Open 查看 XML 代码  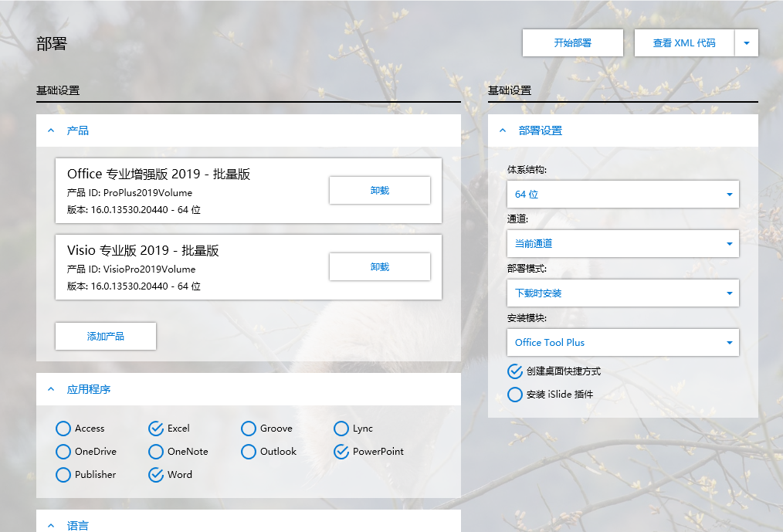tap(684, 43)
